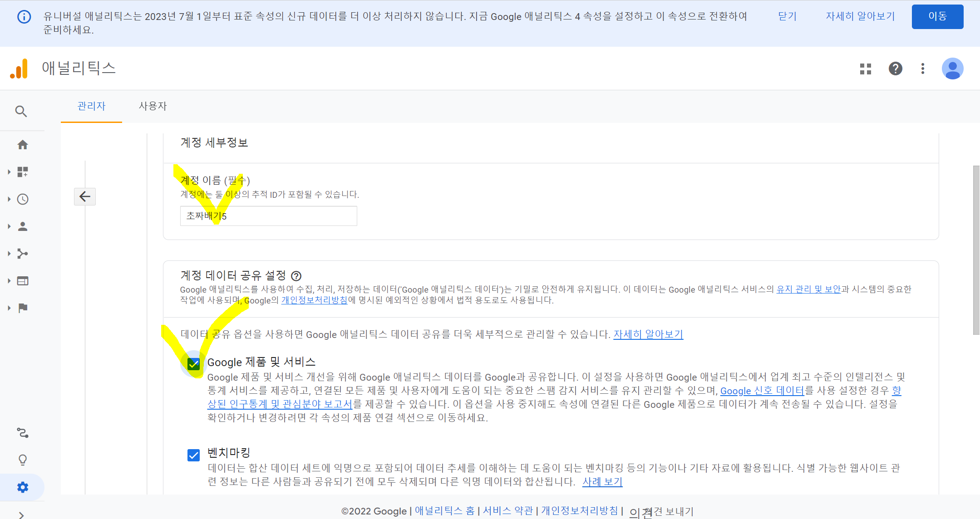This screenshot has height=519, width=980.
Task: Switch to the 관리자 tab
Action: [91, 106]
